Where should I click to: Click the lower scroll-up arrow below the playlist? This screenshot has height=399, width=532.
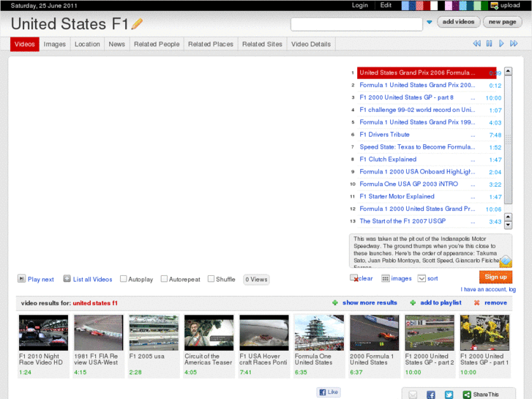click(x=508, y=217)
